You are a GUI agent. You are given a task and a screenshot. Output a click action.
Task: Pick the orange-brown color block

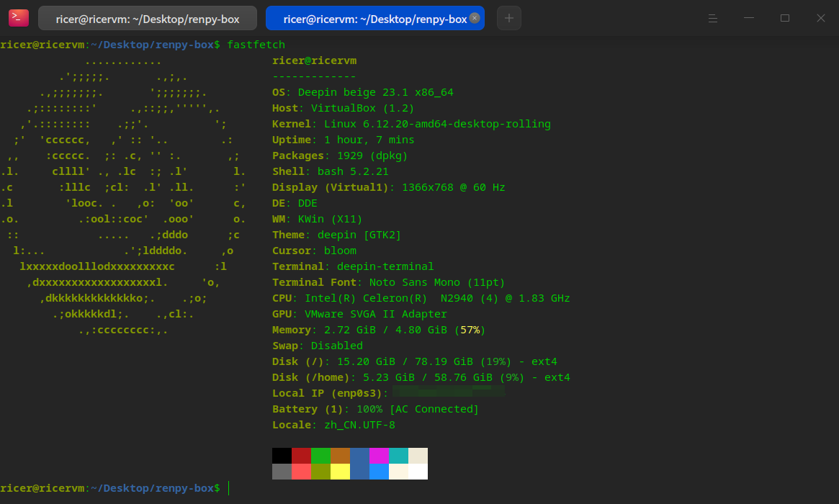coord(341,456)
